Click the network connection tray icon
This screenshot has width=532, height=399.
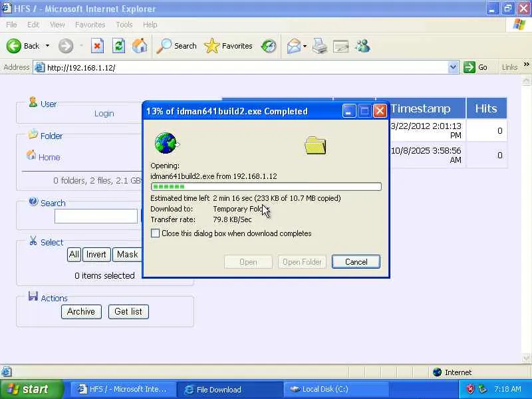[x=482, y=389]
